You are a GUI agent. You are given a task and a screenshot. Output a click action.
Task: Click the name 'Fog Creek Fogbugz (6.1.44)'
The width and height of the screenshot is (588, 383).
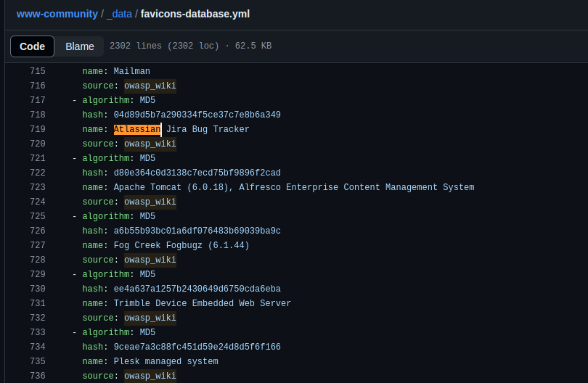tap(181, 245)
